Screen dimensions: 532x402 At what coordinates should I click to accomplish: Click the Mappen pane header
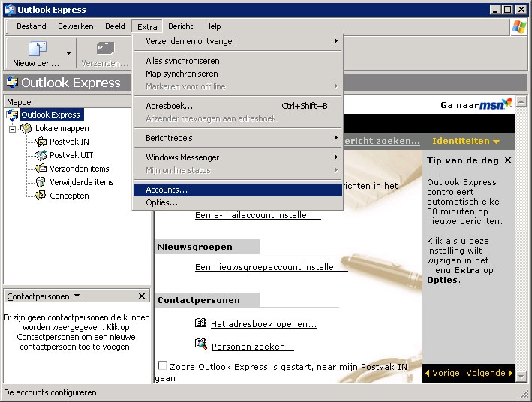point(68,102)
